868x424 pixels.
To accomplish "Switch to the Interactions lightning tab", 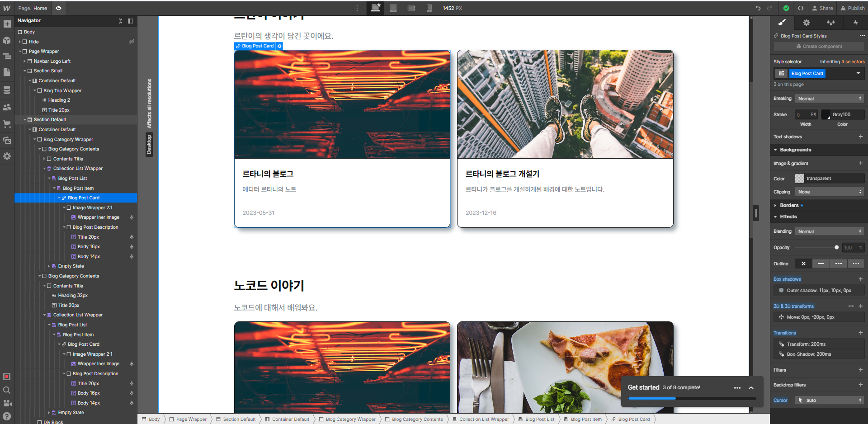I will coord(855,23).
